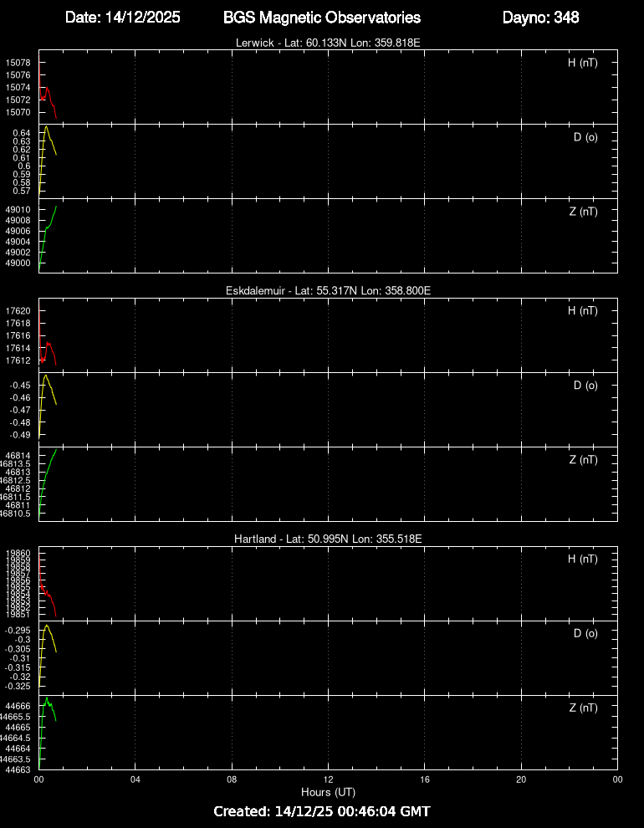The width and height of the screenshot is (644, 828).
Task: Click the 20 hour tick label on x-axis
Action: pos(521,778)
